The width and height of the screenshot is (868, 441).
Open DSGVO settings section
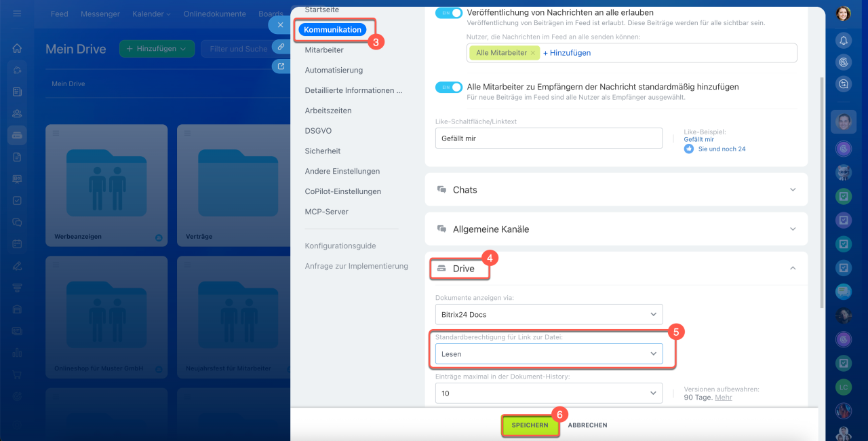(x=318, y=131)
